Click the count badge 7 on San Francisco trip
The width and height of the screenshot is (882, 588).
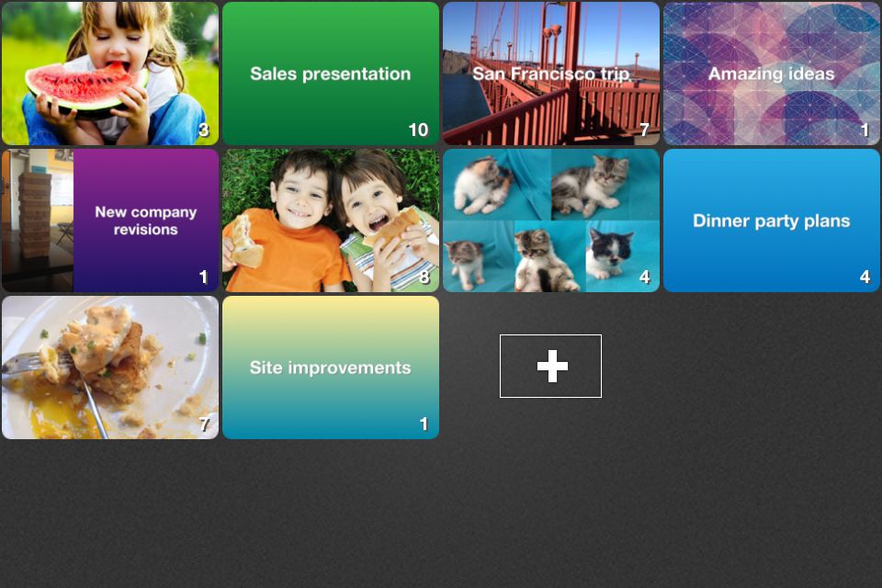click(x=645, y=130)
